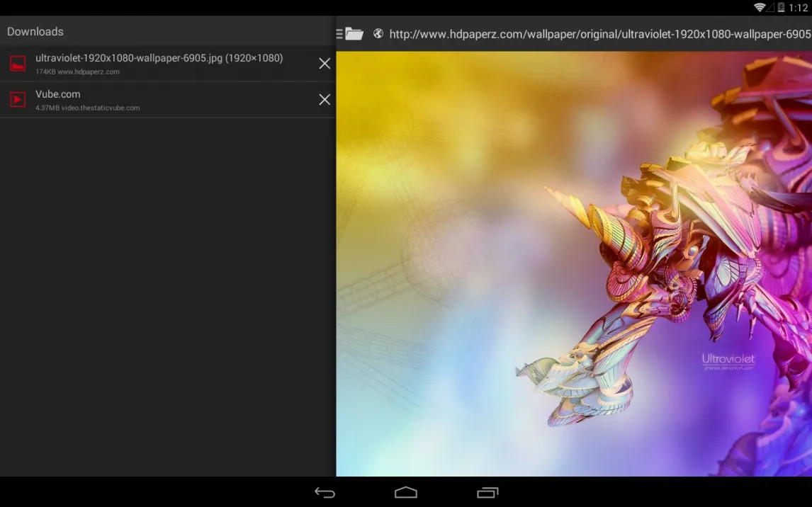The width and height of the screenshot is (812, 507).
Task: Open the Recent Apps overview button
Action: coord(487,492)
